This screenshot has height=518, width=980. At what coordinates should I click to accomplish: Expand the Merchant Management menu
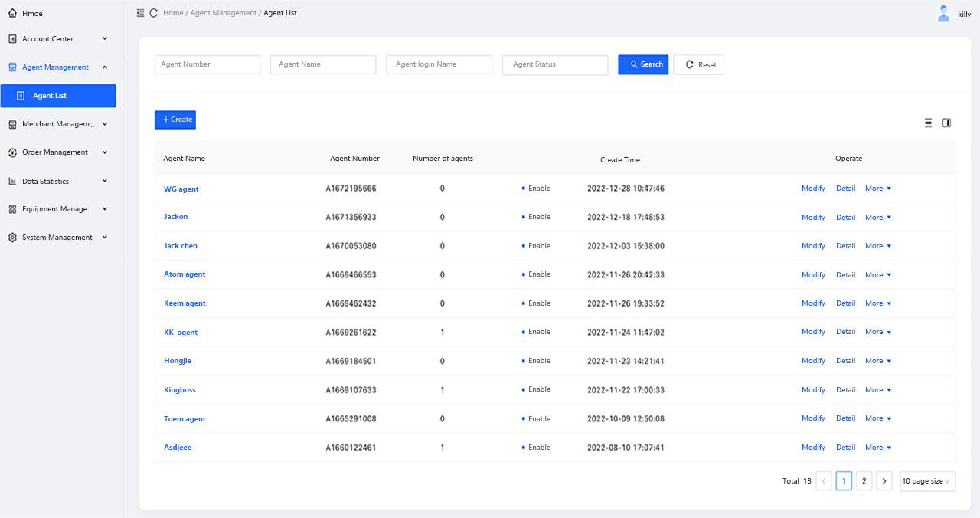(105, 124)
